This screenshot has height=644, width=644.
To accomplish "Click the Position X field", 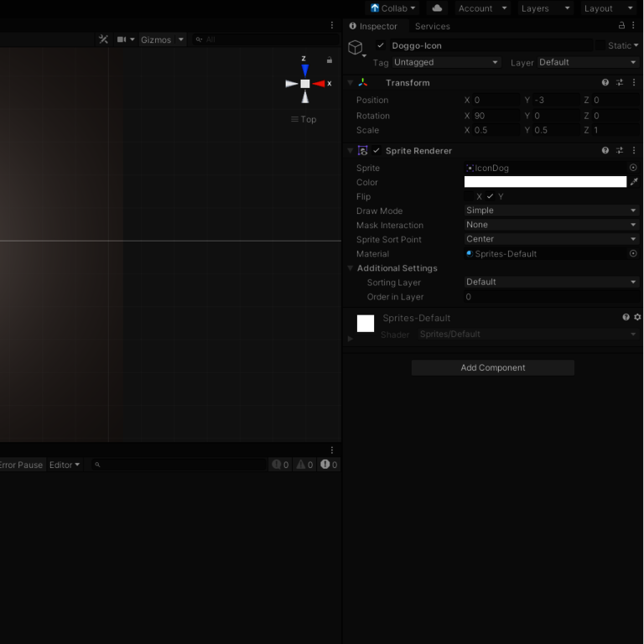I will pos(496,101).
